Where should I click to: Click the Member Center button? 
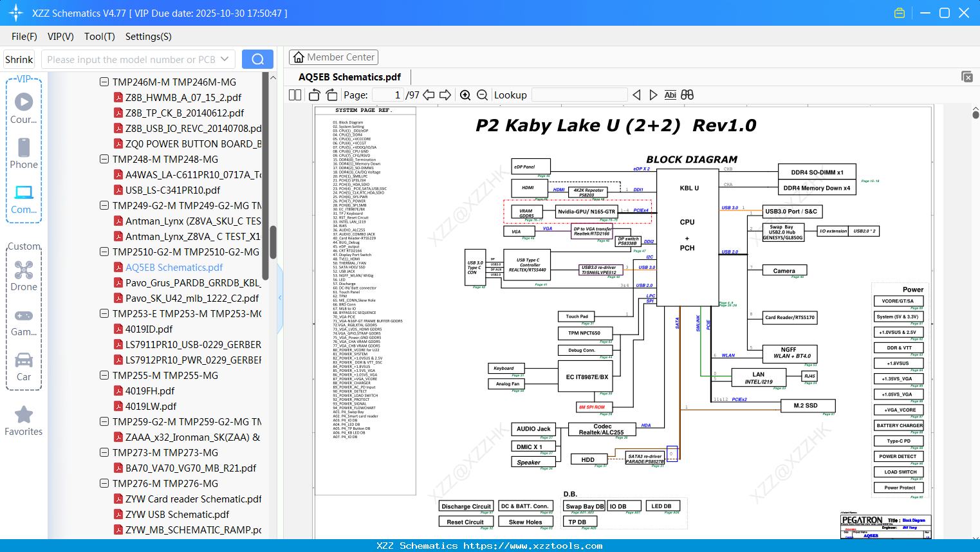click(x=333, y=57)
